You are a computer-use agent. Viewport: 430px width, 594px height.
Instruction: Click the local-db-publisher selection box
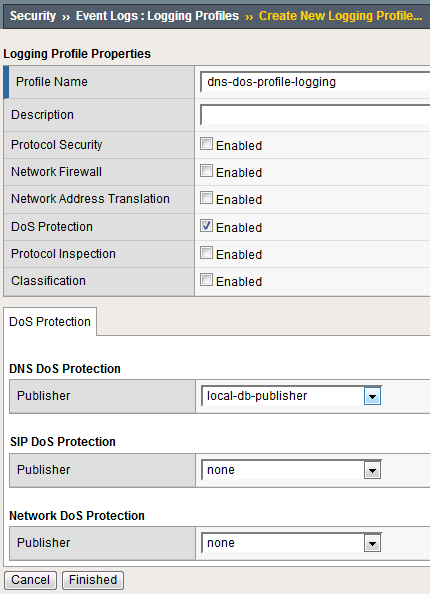[291, 396]
